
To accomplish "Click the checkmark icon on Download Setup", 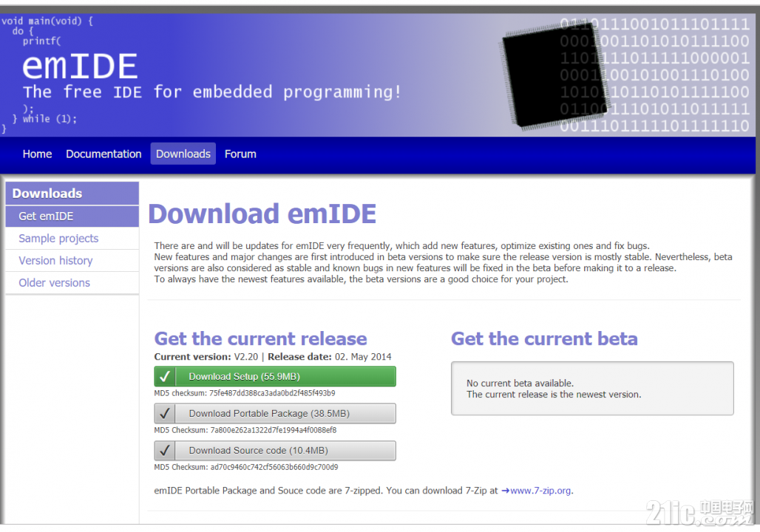I will click(165, 377).
